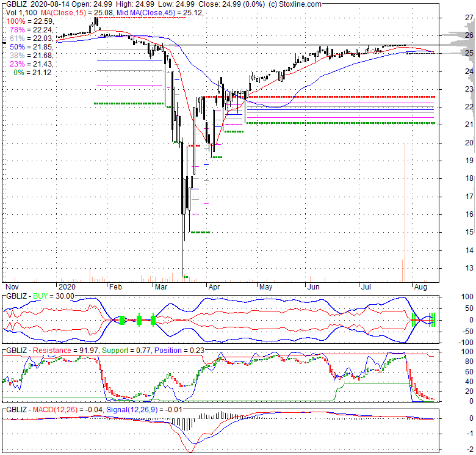Screen dimensions: 476x455
Task: Click the 'Resistance = 91.97' label
Action: click(65, 351)
